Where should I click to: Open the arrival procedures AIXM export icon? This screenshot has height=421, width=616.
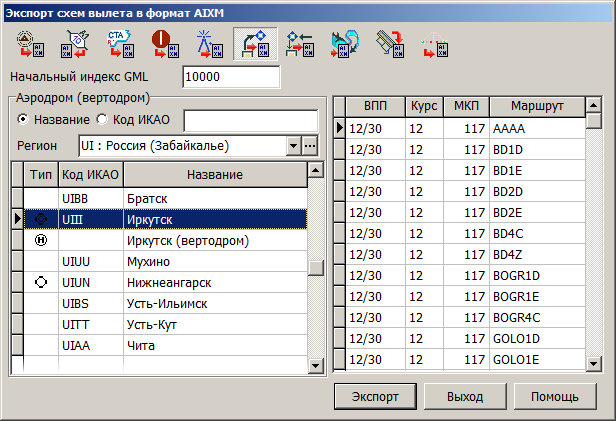pyautogui.click(x=300, y=44)
